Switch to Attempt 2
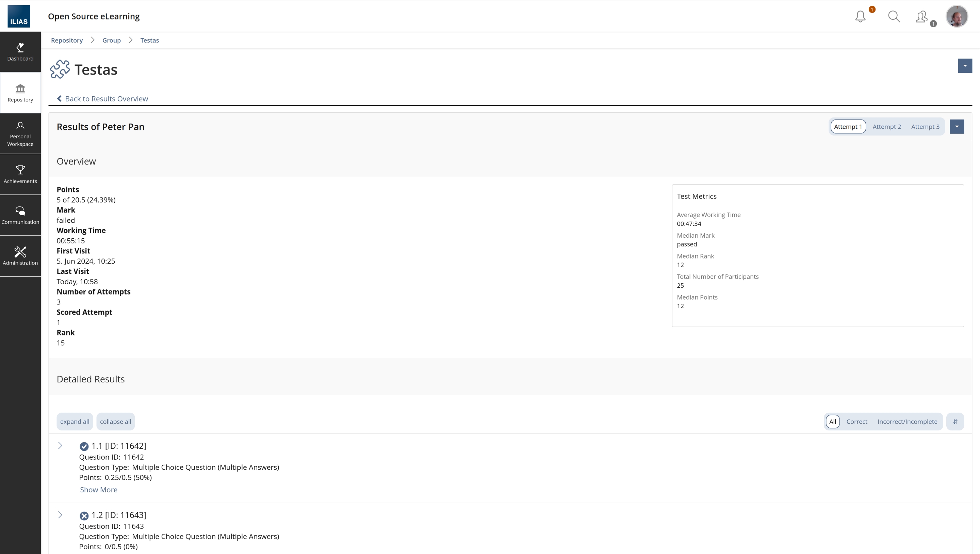The height and width of the screenshot is (554, 980). 887,126
